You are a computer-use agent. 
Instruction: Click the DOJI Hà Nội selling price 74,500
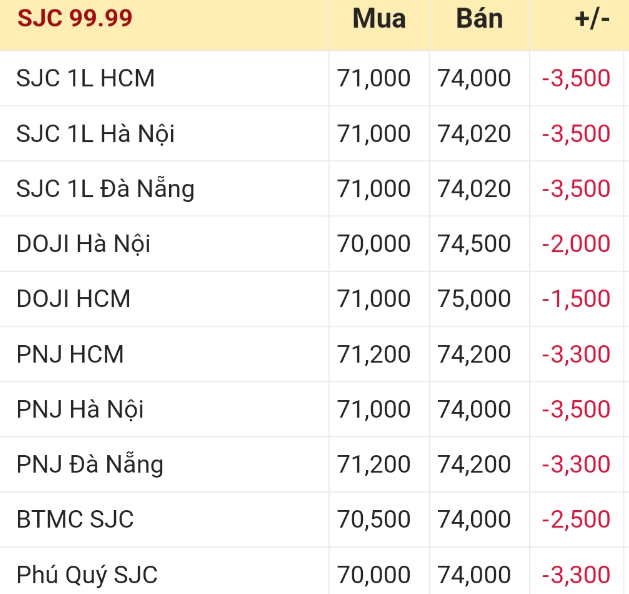[x=474, y=243]
